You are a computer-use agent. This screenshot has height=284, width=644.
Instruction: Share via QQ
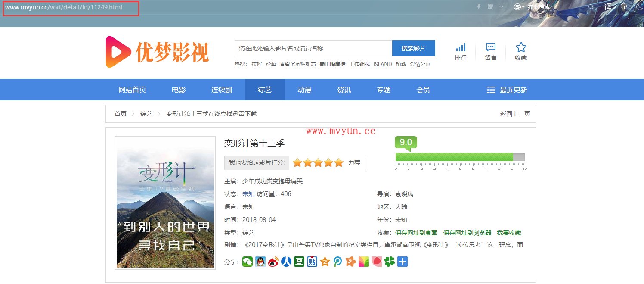(x=260, y=262)
